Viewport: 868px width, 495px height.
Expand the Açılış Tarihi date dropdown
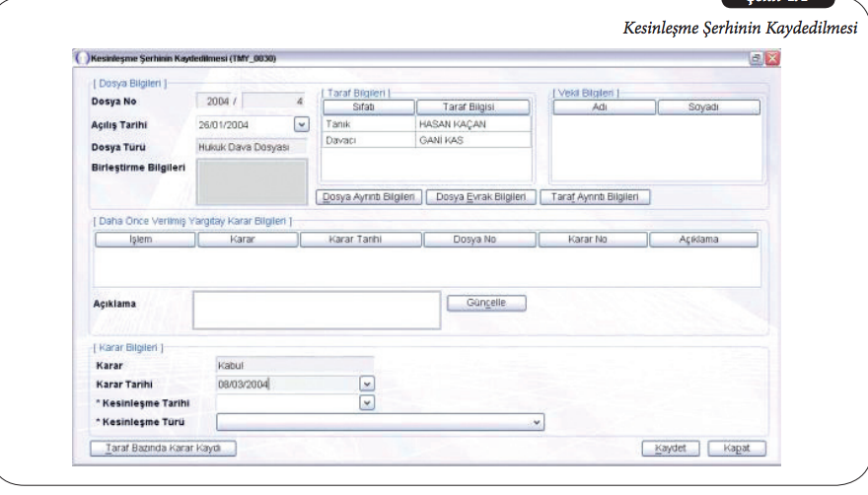(301, 125)
